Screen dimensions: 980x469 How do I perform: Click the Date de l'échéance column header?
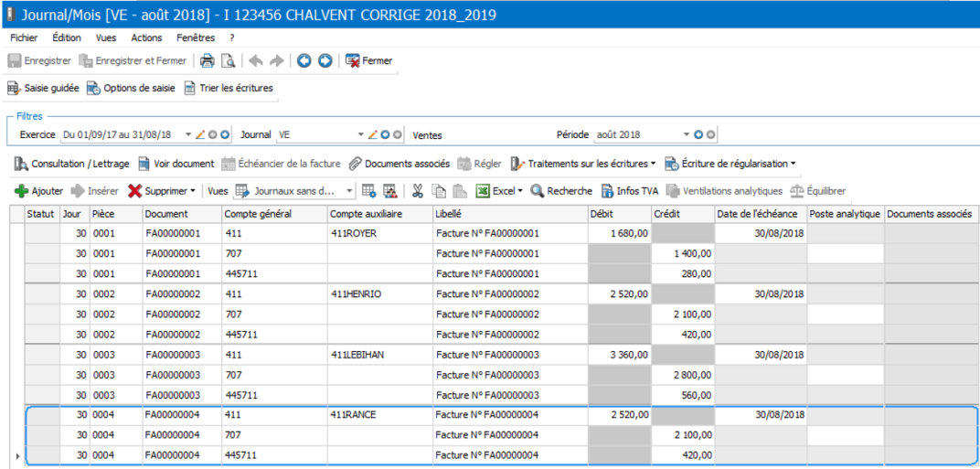(x=761, y=214)
